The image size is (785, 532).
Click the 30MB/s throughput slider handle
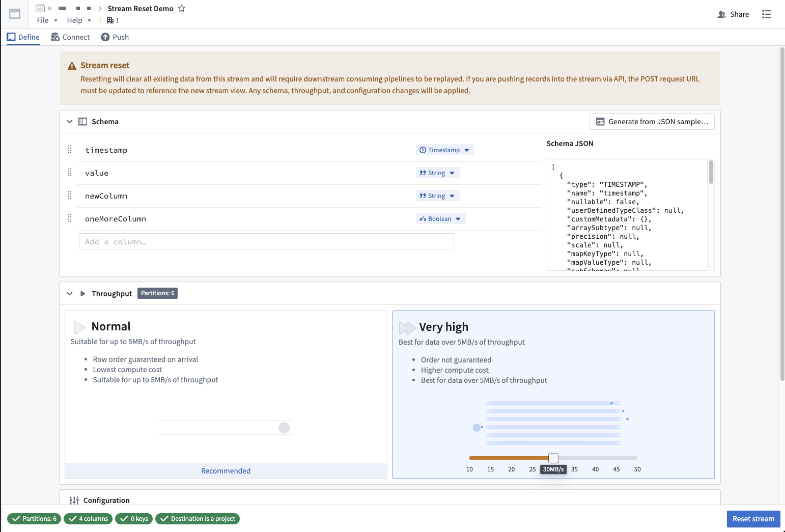click(553, 458)
